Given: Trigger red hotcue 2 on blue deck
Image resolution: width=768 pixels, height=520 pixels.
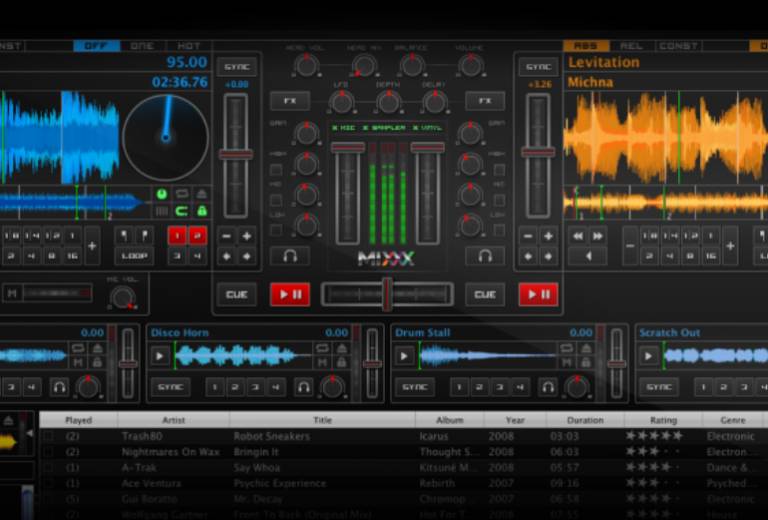Looking at the screenshot, I should [197, 236].
